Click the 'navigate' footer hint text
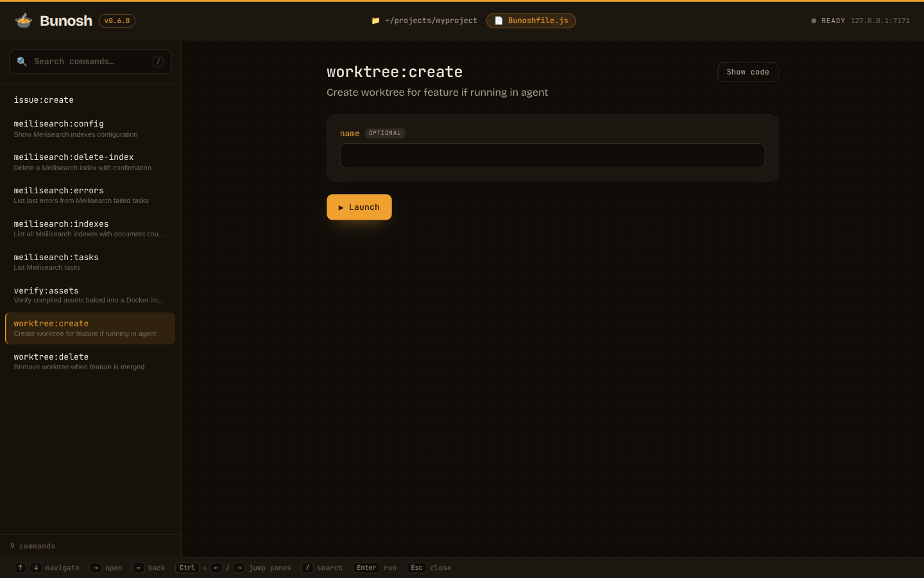 point(62,568)
